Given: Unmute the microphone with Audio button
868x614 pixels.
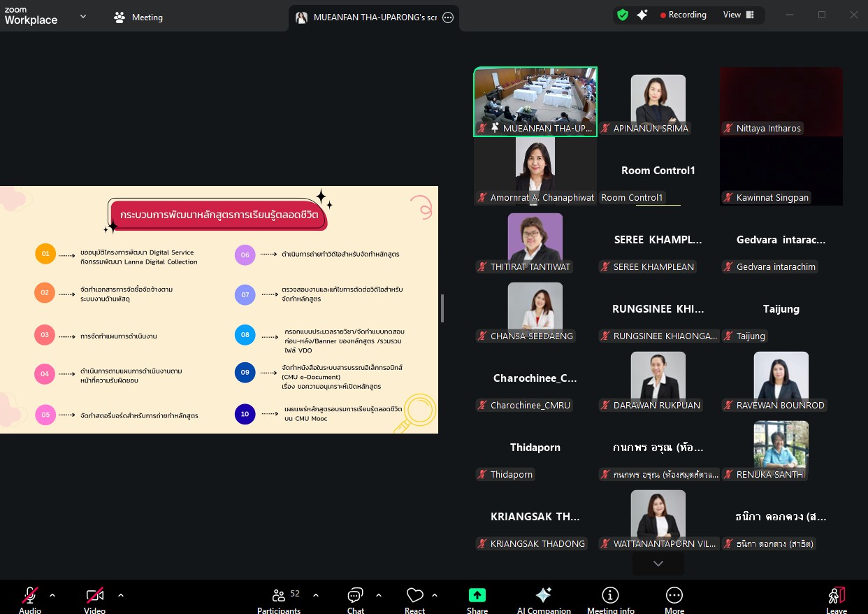Looking at the screenshot, I should point(30,600).
